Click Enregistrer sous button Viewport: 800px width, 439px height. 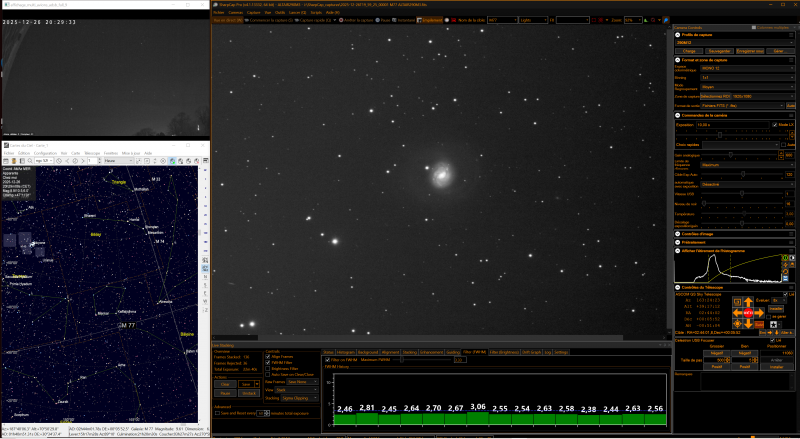coord(750,51)
